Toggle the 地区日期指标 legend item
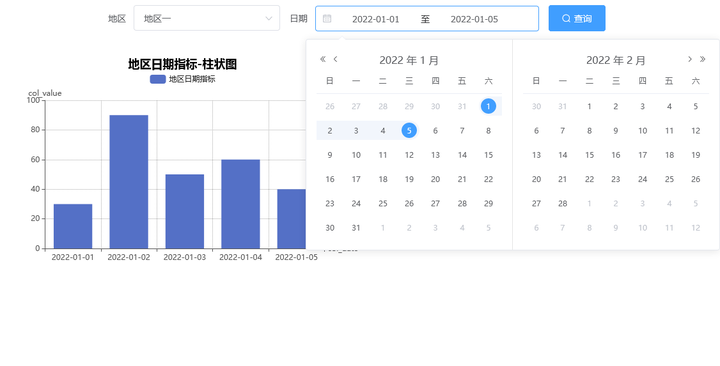This screenshot has height=366, width=720. (183, 79)
